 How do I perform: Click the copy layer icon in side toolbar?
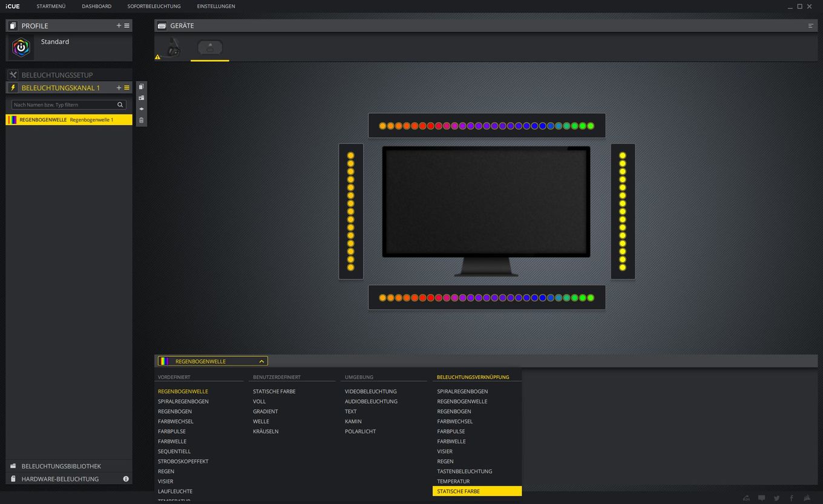coord(141,87)
